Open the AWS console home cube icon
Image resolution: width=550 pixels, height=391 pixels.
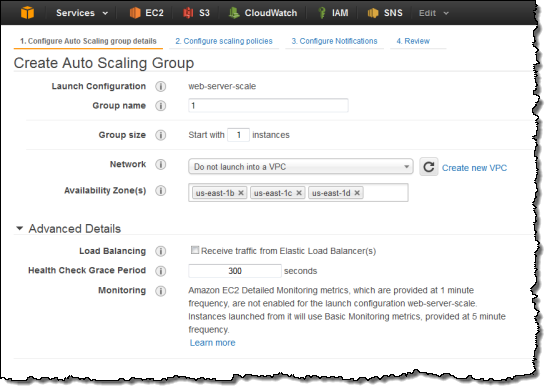(x=27, y=13)
